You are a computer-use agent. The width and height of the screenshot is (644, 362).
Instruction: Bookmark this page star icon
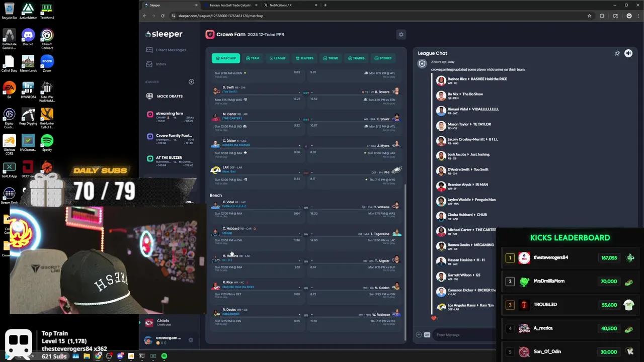click(589, 16)
